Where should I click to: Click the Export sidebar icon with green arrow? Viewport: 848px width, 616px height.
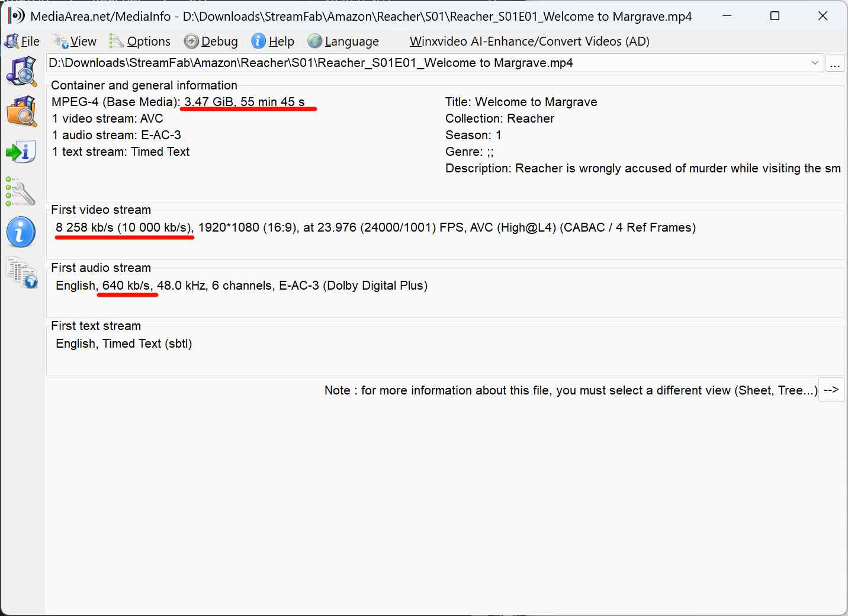coord(21,152)
